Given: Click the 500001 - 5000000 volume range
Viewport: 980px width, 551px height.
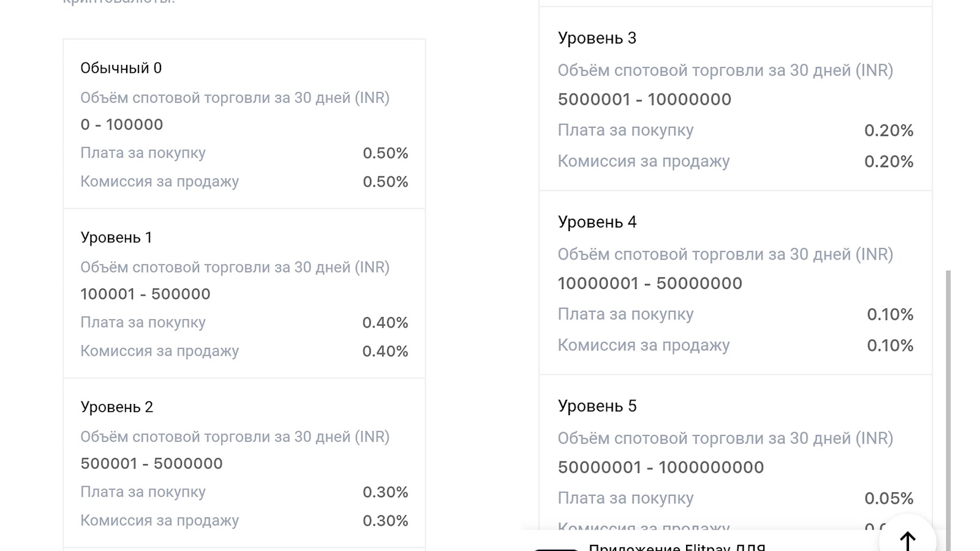Looking at the screenshot, I should pyautogui.click(x=151, y=463).
